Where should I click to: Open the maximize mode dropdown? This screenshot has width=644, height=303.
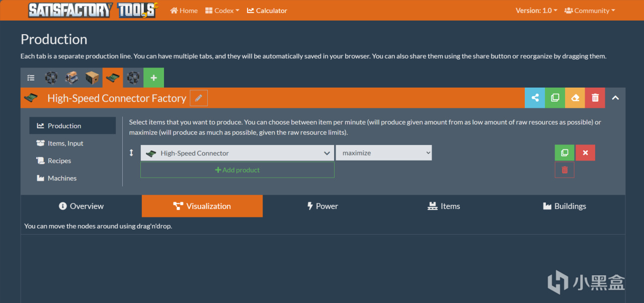pos(384,153)
